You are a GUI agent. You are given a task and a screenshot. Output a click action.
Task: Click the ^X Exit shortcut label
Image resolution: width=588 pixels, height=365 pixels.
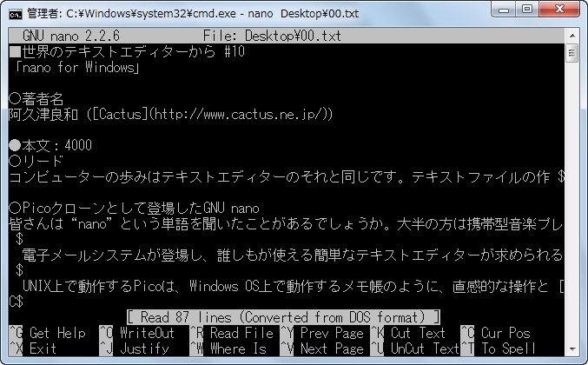(x=33, y=348)
